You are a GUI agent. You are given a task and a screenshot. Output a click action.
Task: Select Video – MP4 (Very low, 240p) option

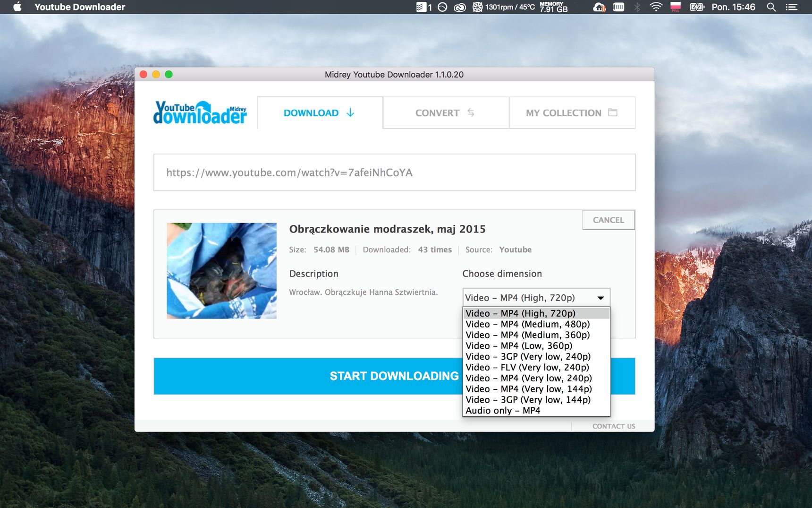[536, 378]
